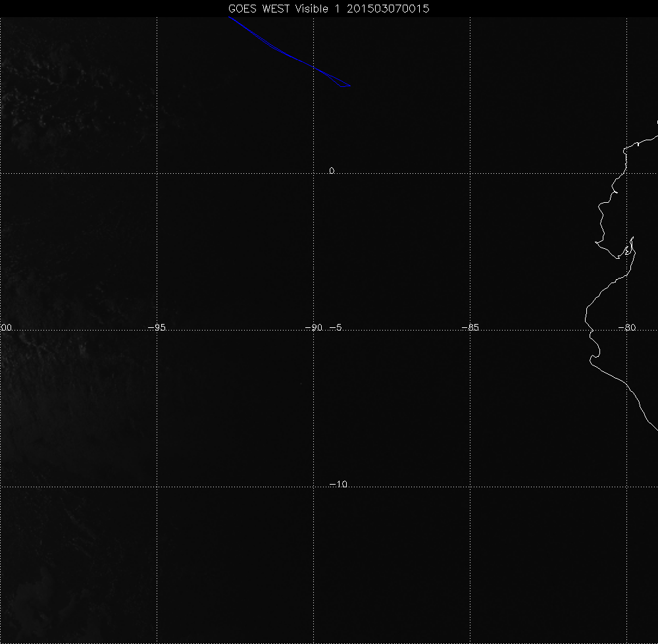
Task: Click where the blue track meets the top edge
Action: coord(229,18)
